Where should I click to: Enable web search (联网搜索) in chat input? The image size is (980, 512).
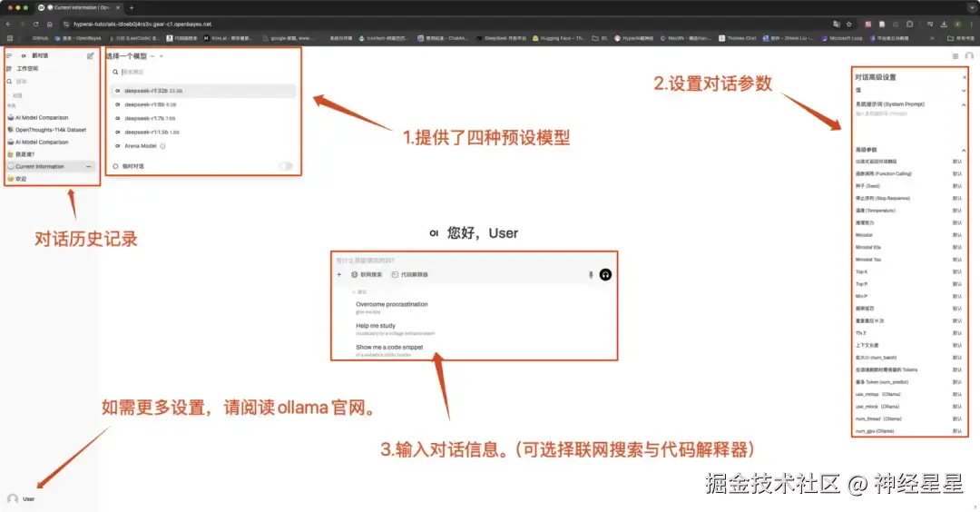click(x=367, y=274)
